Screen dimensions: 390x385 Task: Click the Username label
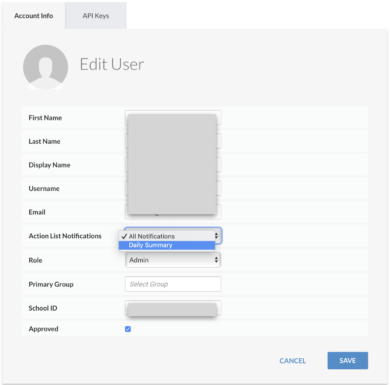(x=44, y=189)
